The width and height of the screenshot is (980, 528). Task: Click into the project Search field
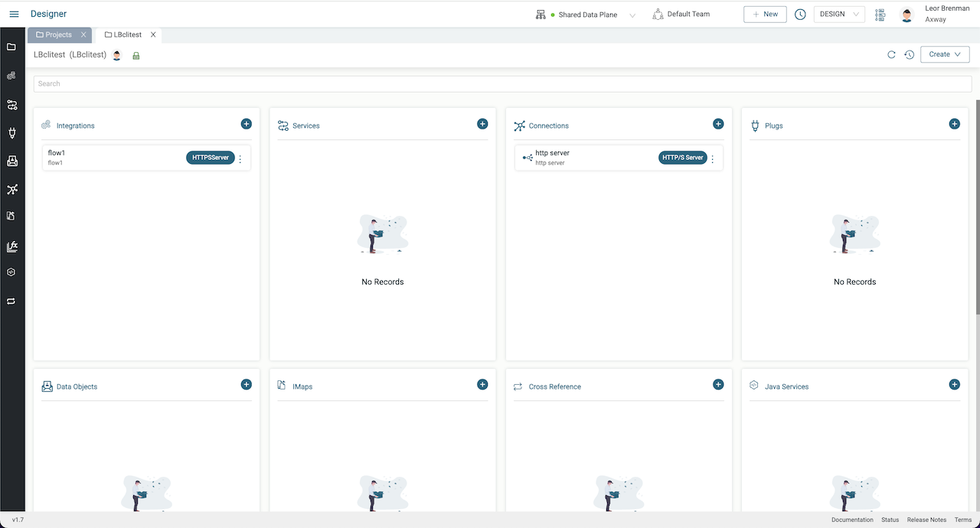(x=503, y=83)
